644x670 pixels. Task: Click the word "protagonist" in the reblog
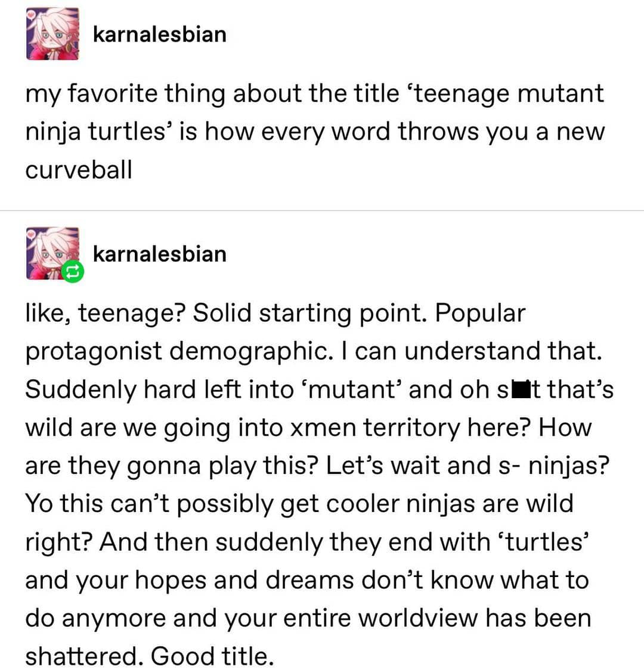[92, 352]
